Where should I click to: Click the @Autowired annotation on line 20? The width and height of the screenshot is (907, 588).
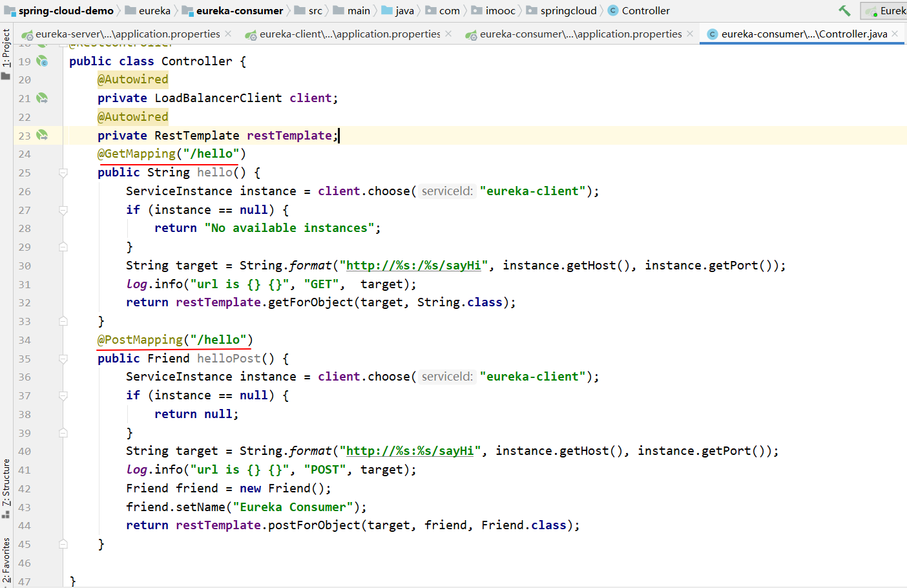(133, 79)
